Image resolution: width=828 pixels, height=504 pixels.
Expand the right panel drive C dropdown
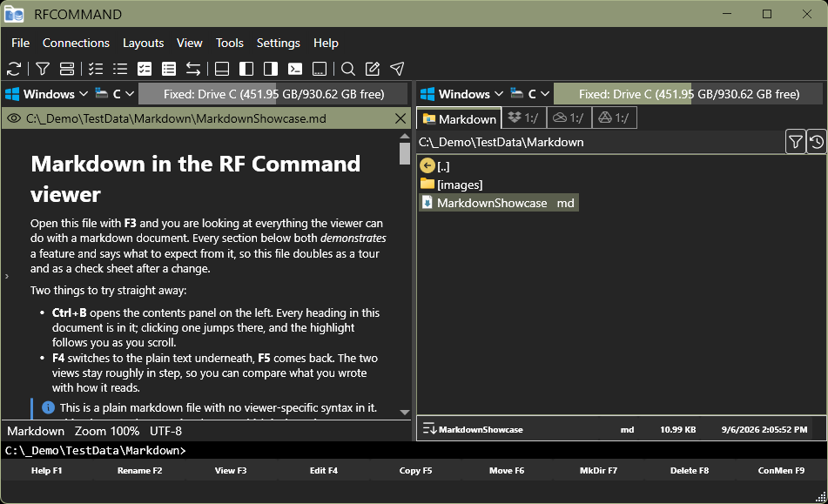[529, 94]
